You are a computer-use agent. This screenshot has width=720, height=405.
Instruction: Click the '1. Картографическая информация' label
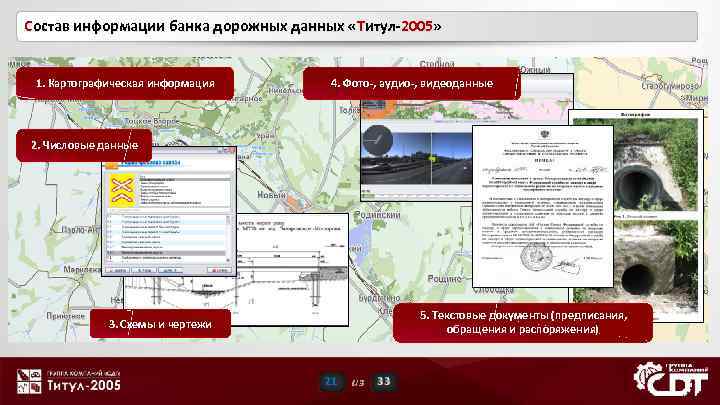tap(125, 83)
